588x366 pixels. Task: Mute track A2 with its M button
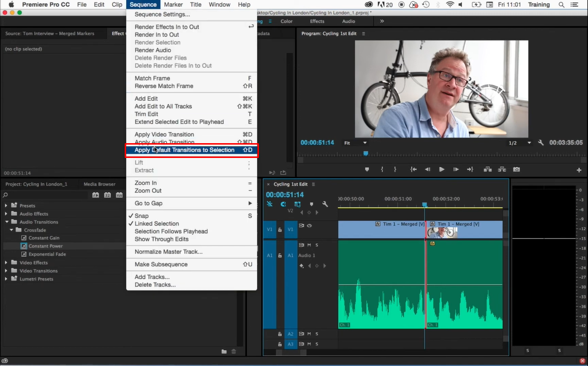point(309,334)
